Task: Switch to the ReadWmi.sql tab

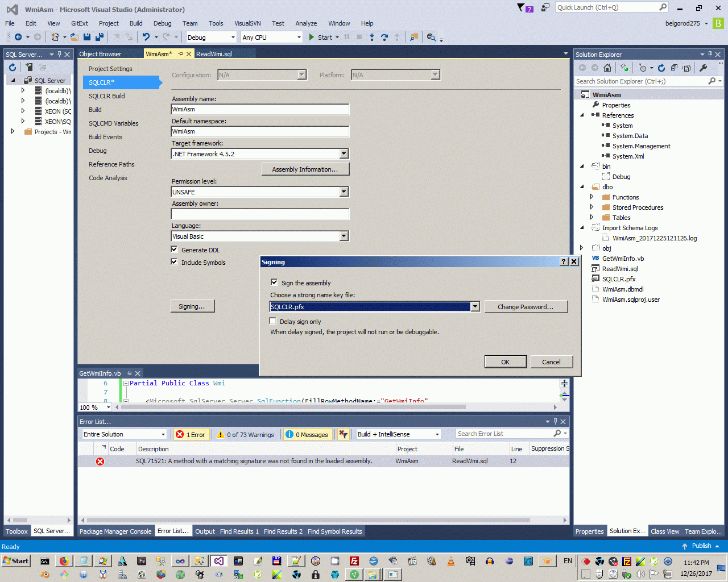Action: click(x=214, y=54)
